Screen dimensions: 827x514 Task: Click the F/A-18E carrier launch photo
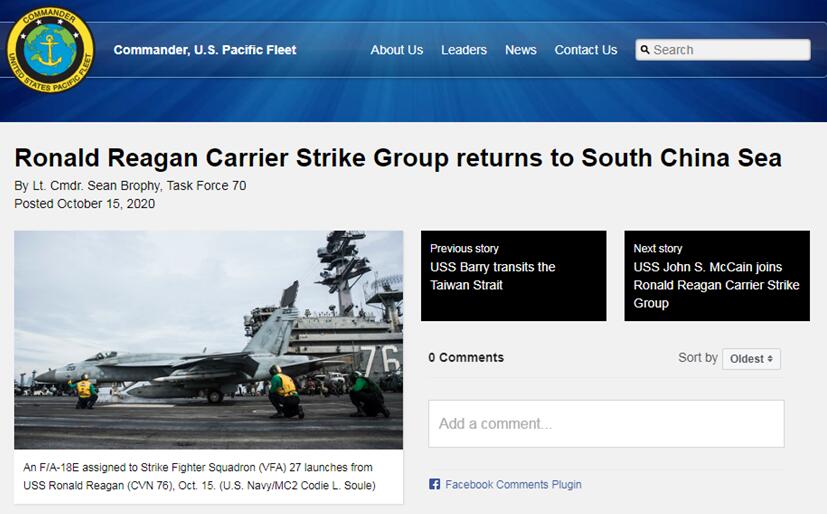coord(208,340)
